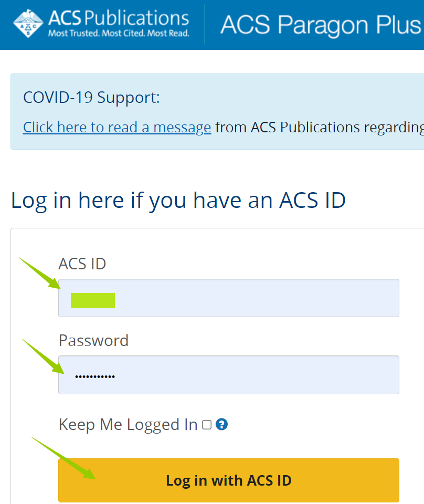
Task: Click the COVID-19 Support heading
Action: click(x=91, y=97)
